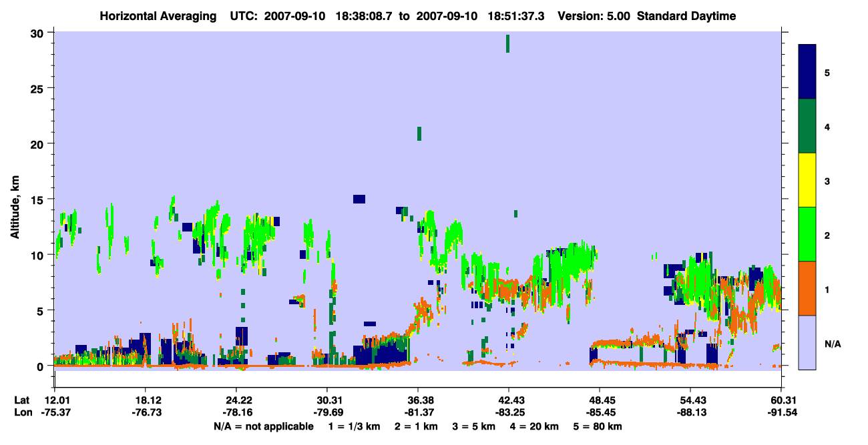Click the lavender N/A colorbar segment
This screenshot has width=868, height=445.
807,342
